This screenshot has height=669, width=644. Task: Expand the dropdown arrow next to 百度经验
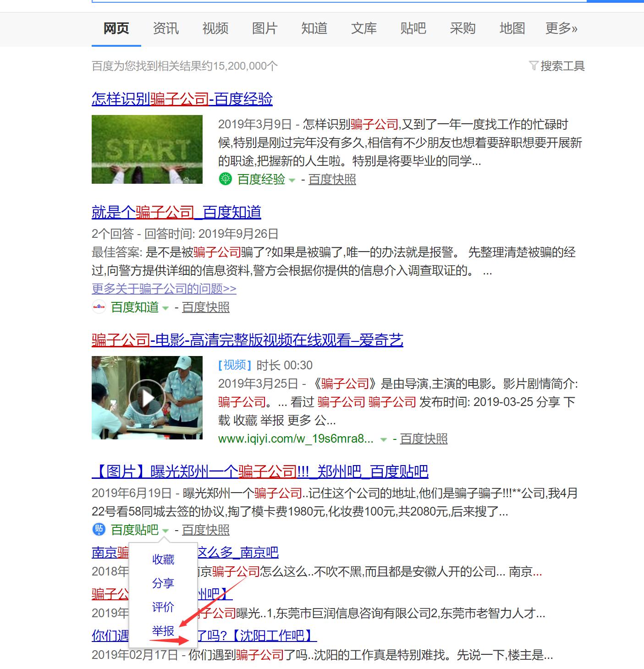pyautogui.click(x=292, y=181)
